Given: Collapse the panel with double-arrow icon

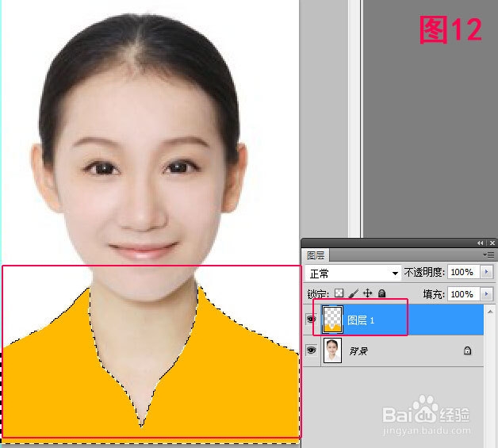Looking at the screenshot, I should (480, 243).
